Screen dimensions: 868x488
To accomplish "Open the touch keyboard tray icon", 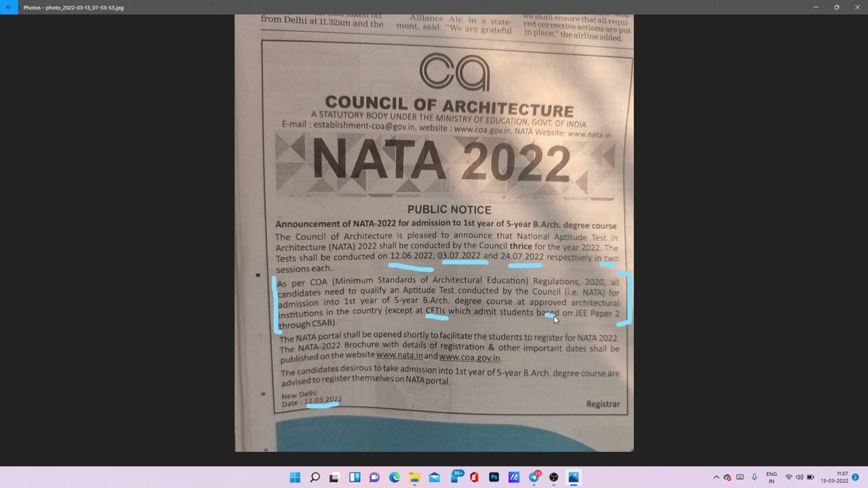I will [x=740, y=477].
